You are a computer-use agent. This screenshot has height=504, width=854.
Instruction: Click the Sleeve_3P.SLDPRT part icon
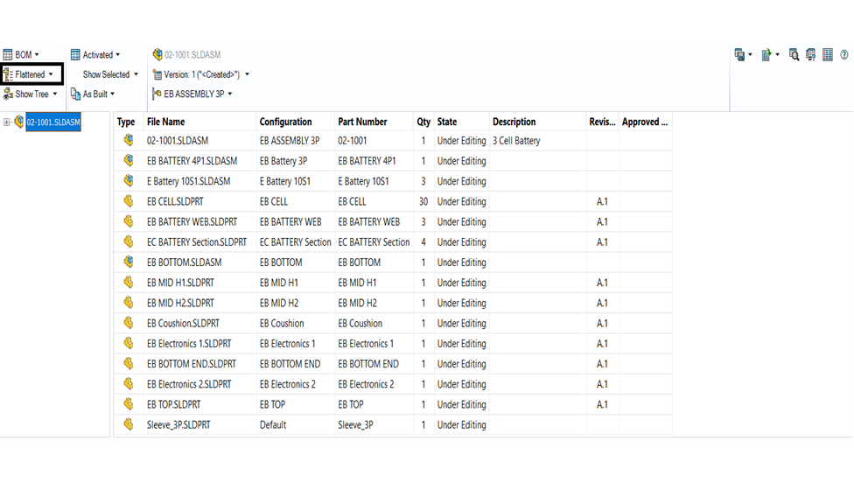(126, 424)
